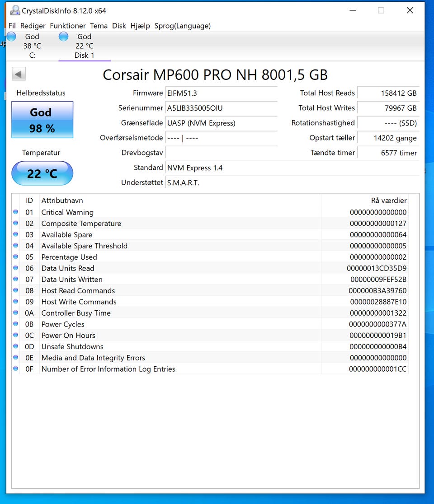The height and width of the screenshot is (504, 434).
Task: Click the status dot of Unsafe Shutdowns row
Action: pos(15,346)
